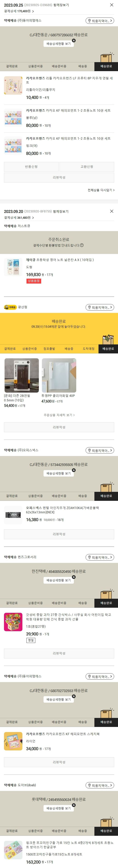Viewport: 118px width, 868px height.
Task: Open the 투명PP 클리어화일 40P product image
Action: click(x=59, y=375)
